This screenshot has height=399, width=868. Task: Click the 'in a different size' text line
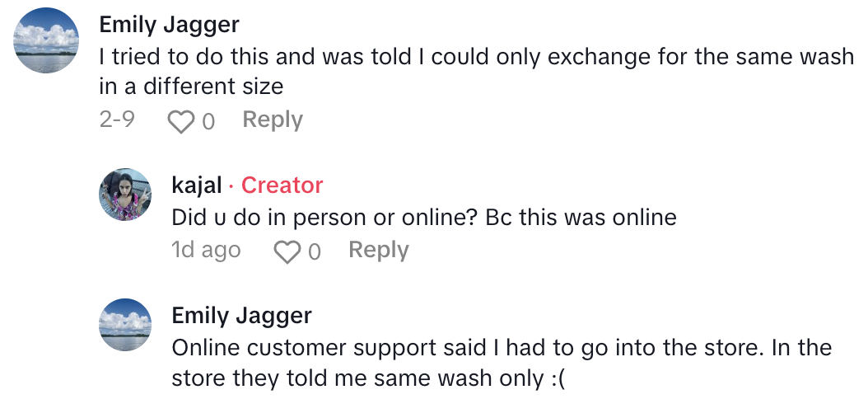click(x=191, y=86)
